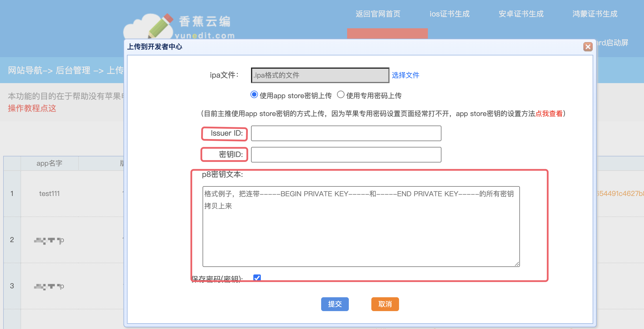Select app store key upload radio
Screen dimensions: 644x329
pyautogui.click(x=254, y=95)
